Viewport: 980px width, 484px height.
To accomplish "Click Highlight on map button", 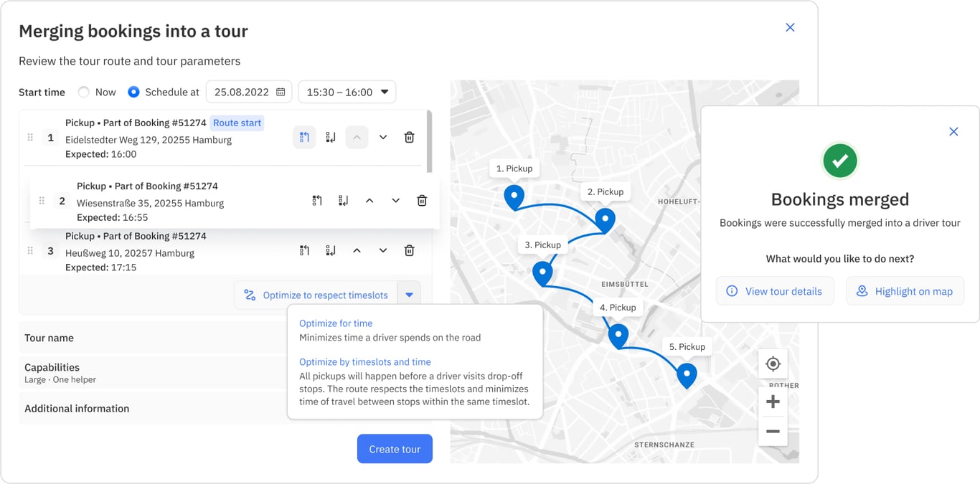I will [x=905, y=291].
